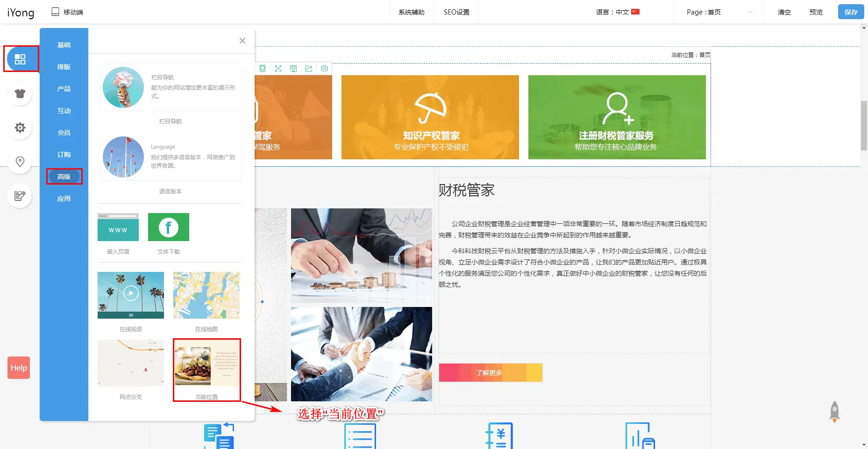Click the rocket back-to-top icon
868x449 pixels.
(834, 412)
